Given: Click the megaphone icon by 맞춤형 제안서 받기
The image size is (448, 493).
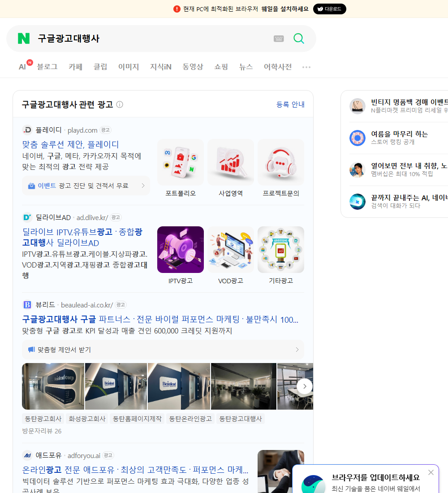Looking at the screenshot, I should tap(31, 350).
